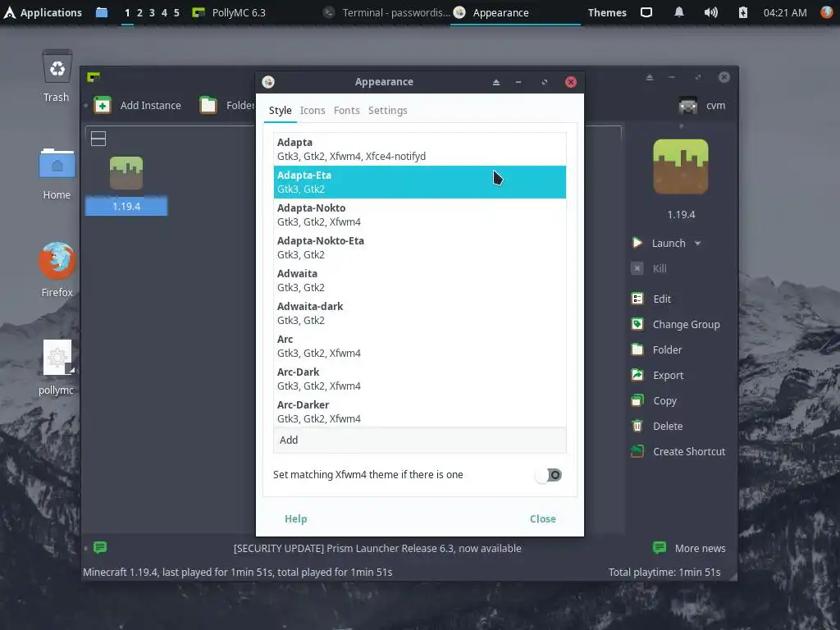Open the Applications menu

pyautogui.click(x=43, y=12)
